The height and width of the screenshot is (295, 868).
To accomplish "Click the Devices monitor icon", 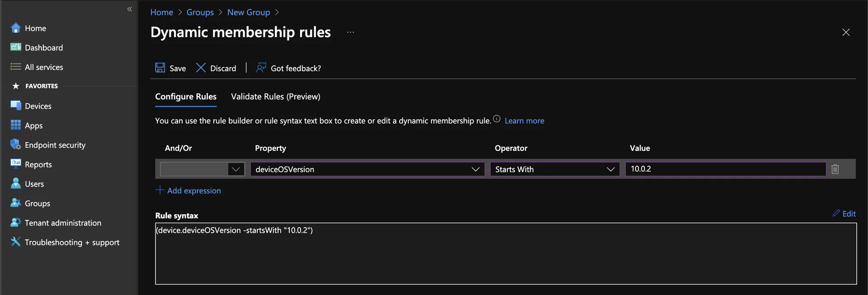I will (x=16, y=106).
